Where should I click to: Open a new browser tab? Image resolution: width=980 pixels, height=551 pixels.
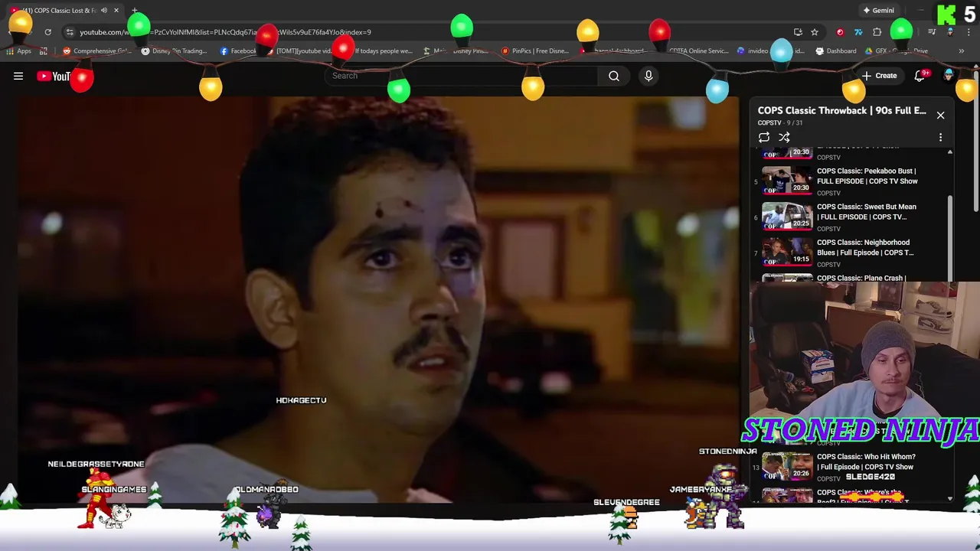pyautogui.click(x=135, y=11)
